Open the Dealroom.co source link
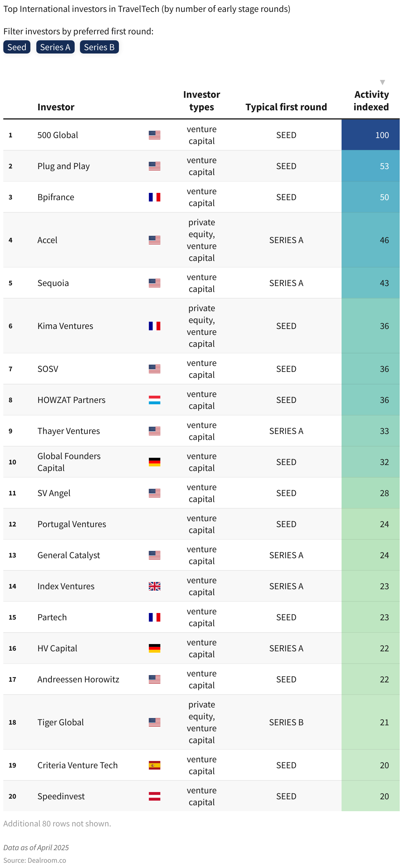 (47, 860)
